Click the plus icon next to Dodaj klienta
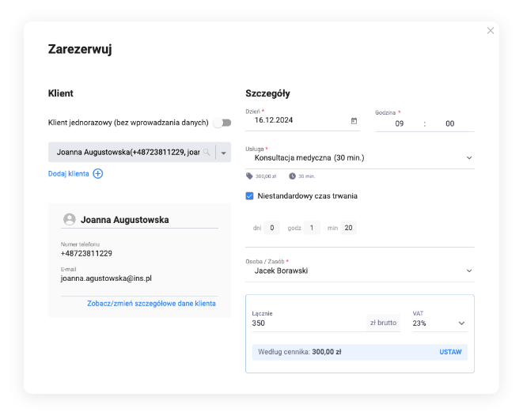Image resolution: width=523 pixels, height=420 pixels. [98, 173]
